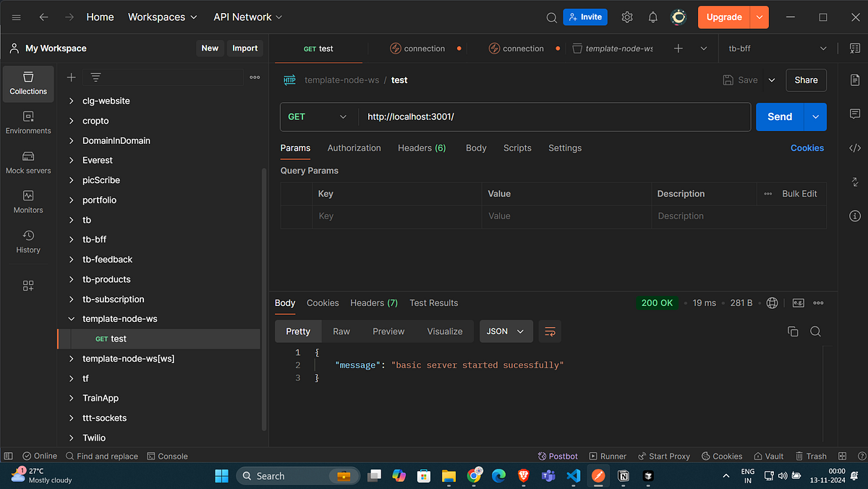Viewport: 868px width, 489px height.
Task: Open Mock servers in the sidebar
Action: coord(27,162)
